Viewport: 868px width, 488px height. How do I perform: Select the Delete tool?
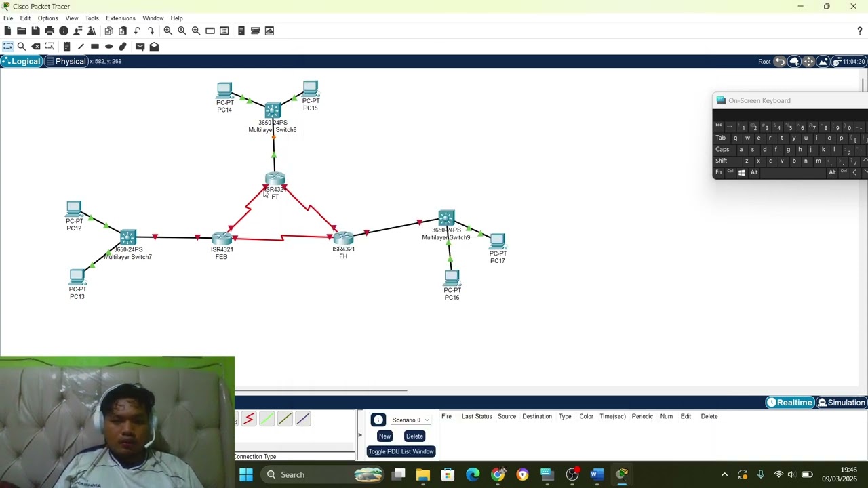coord(36,46)
